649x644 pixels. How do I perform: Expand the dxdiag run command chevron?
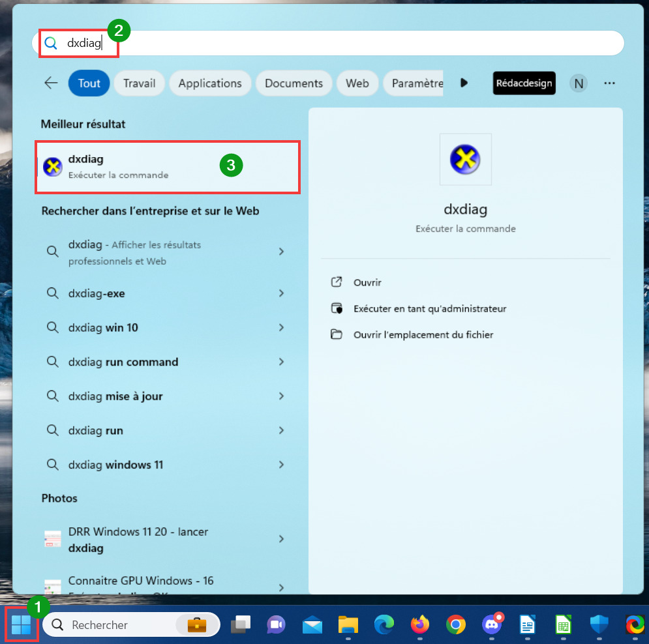pos(281,362)
